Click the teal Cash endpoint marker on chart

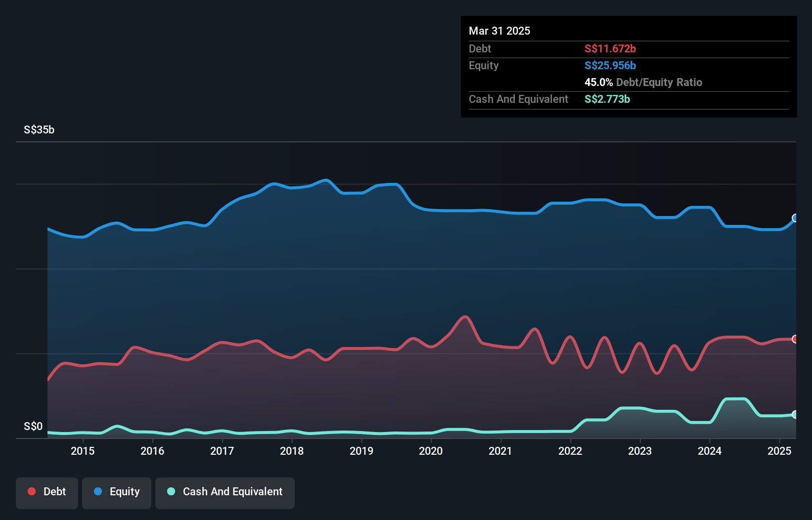(x=795, y=415)
